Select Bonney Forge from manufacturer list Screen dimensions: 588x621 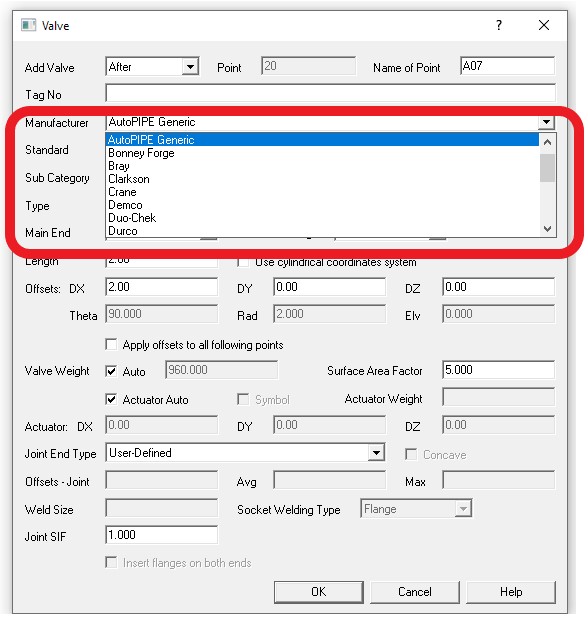141,153
